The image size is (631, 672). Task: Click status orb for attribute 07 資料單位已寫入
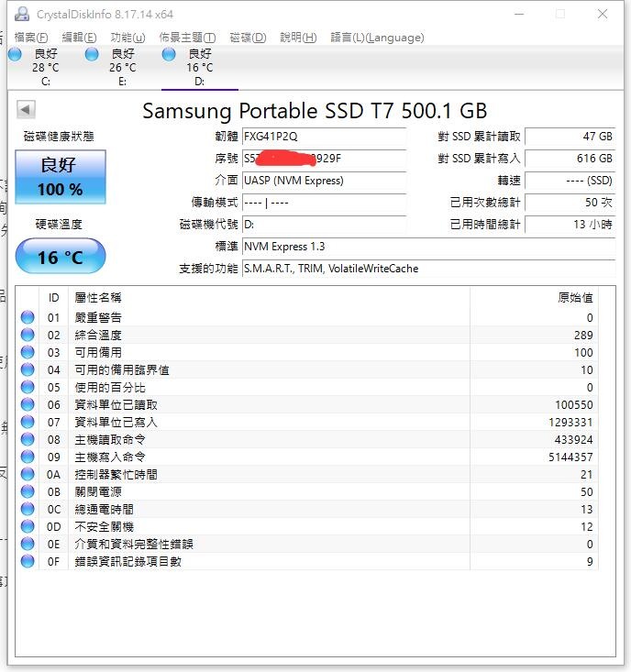tap(28, 422)
